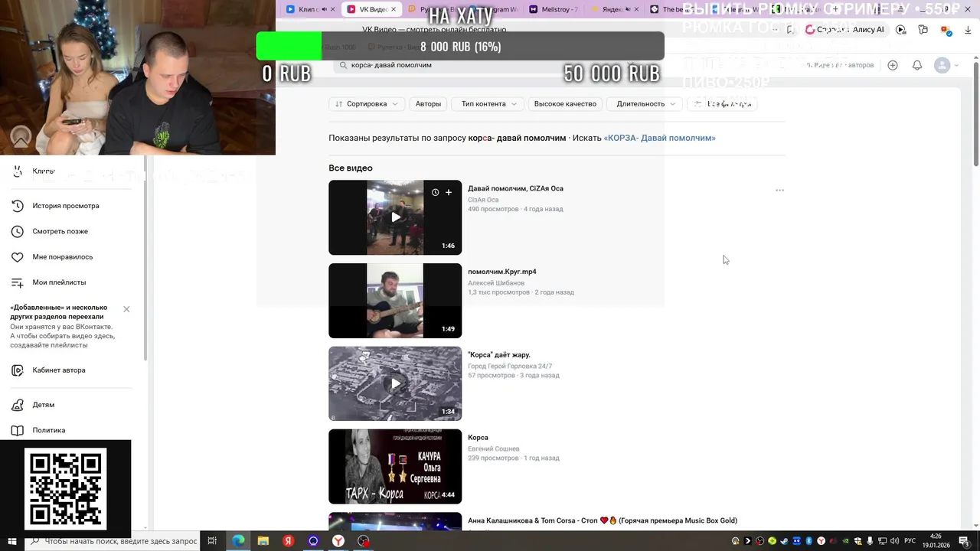980x551 pixels.
Task: Click the kids section icon
Action: (x=18, y=405)
